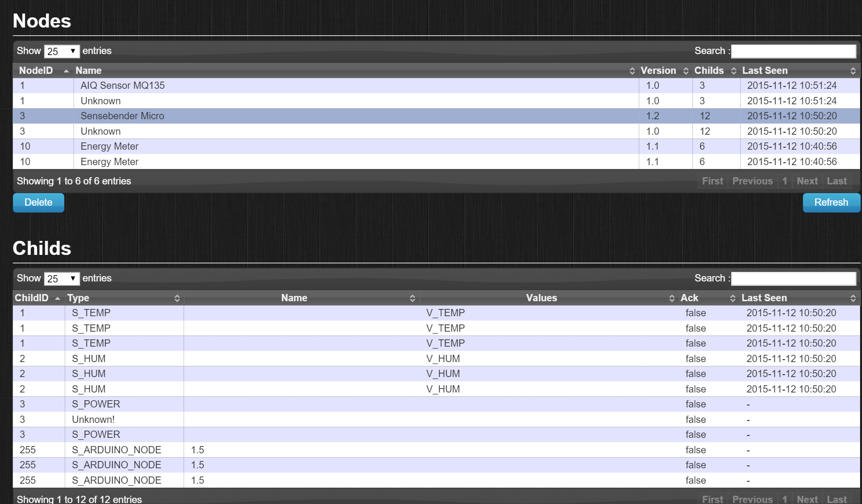
Task: Sort Childs table by Ack column
Action: 708,298
